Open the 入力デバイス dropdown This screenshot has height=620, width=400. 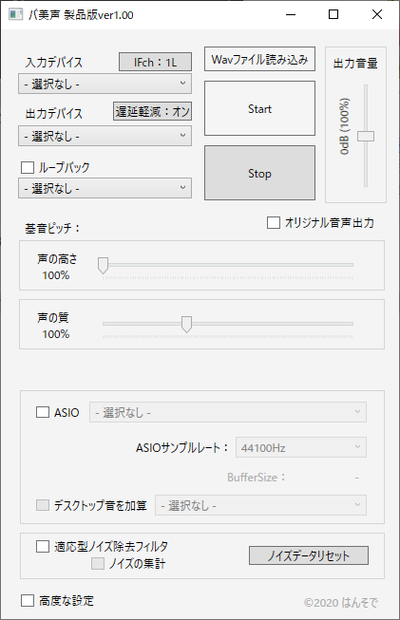(105, 83)
